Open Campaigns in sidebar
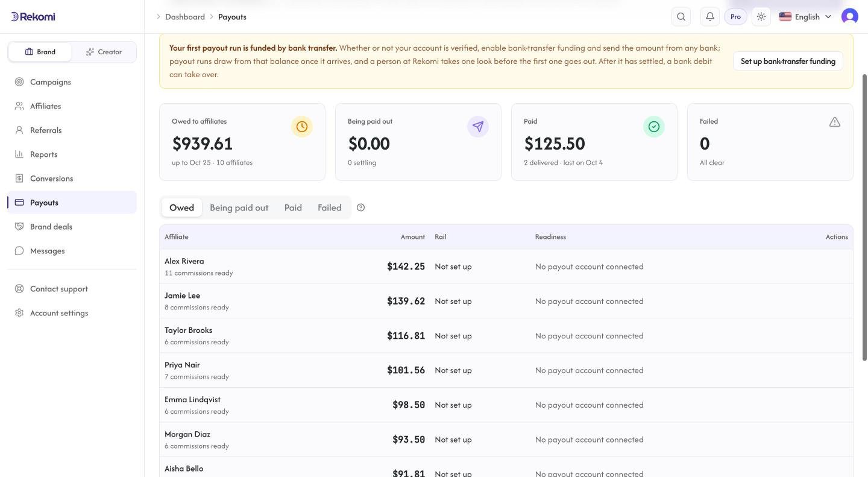 point(72,82)
